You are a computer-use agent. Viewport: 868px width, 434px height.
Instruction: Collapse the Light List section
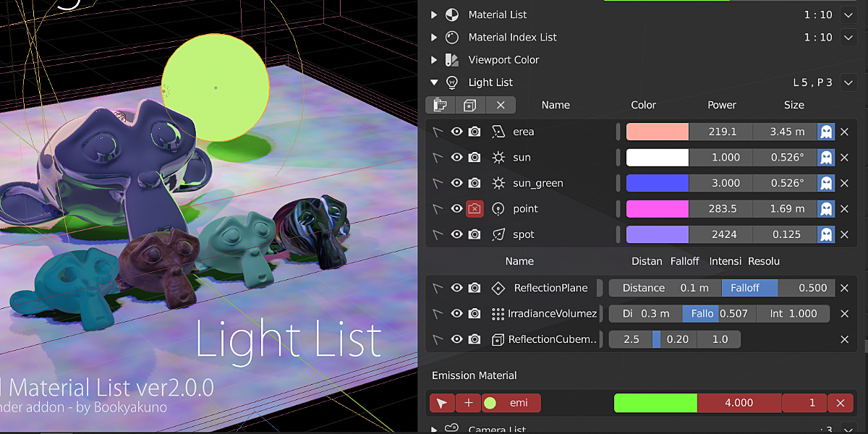tap(434, 82)
